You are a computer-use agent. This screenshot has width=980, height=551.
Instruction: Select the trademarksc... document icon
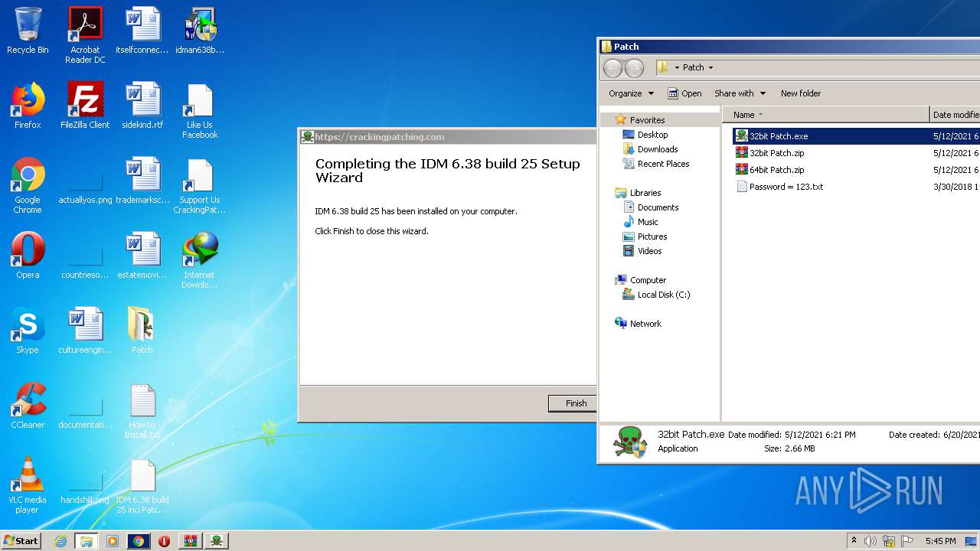coord(142,181)
